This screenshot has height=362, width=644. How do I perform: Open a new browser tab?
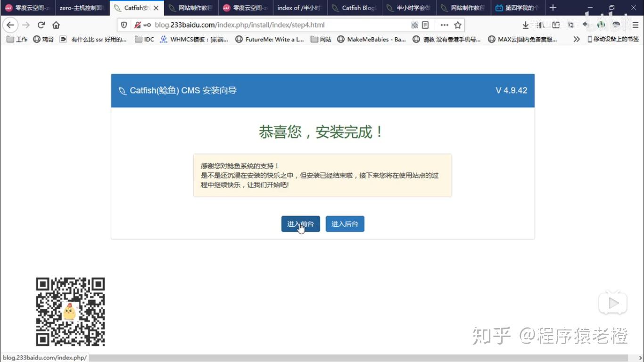coord(553,8)
